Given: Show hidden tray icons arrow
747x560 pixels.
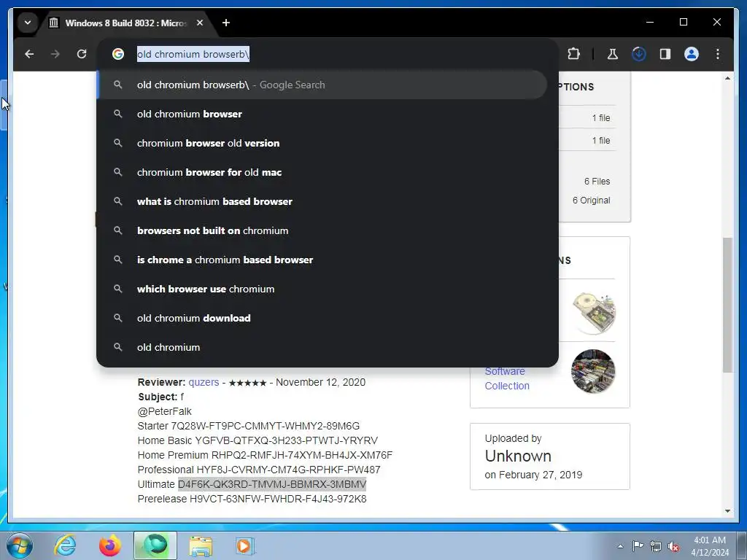Looking at the screenshot, I should [x=620, y=546].
